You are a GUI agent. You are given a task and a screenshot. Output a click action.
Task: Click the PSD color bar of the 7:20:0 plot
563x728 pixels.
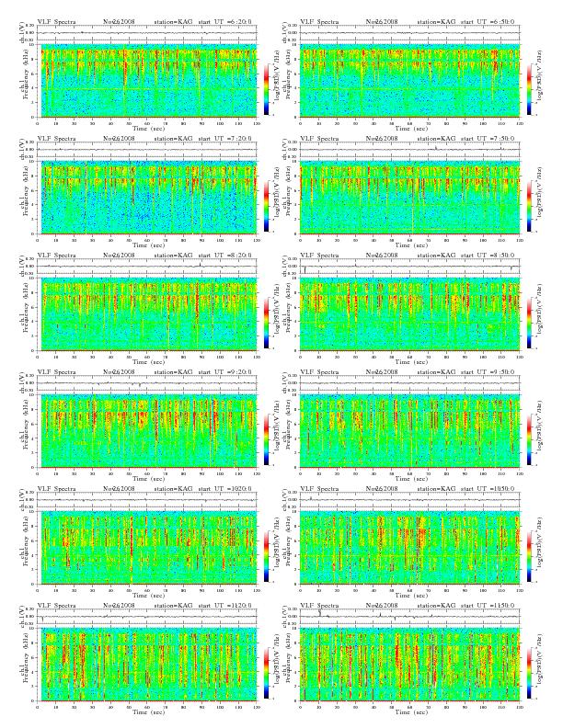pos(266,206)
